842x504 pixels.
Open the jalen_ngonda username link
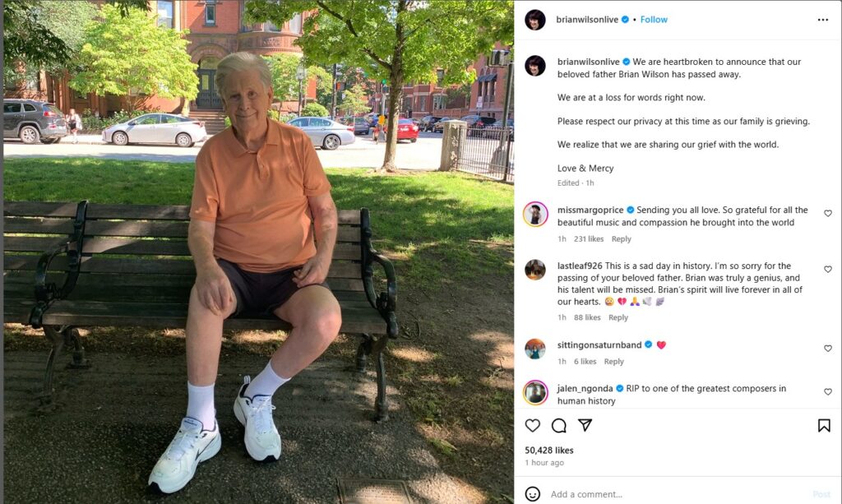(x=585, y=388)
